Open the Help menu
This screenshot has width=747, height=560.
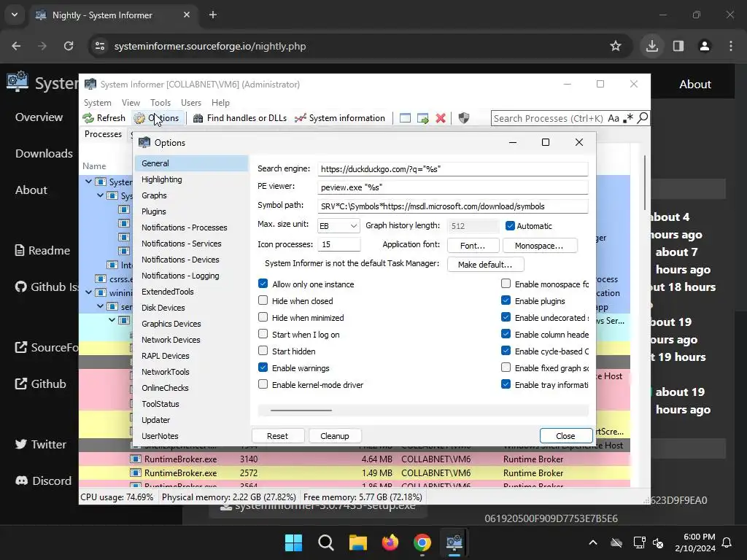pos(220,102)
